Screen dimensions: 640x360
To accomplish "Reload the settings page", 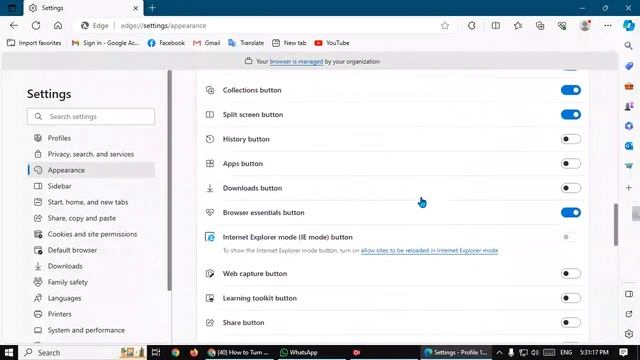I will (x=36, y=25).
